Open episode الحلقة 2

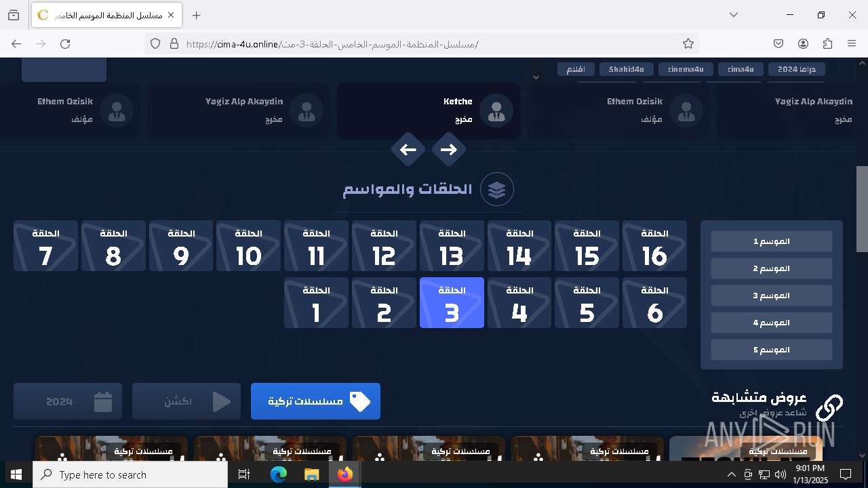coord(384,303)
